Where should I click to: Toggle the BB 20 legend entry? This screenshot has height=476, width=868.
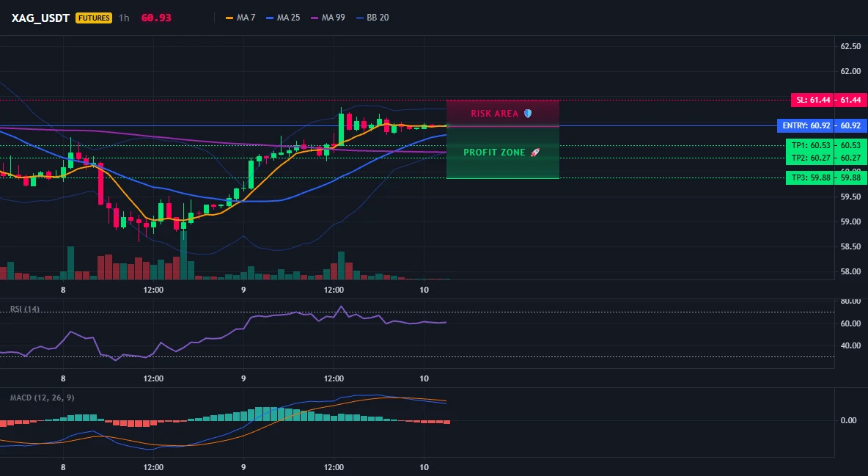point(372,18)
